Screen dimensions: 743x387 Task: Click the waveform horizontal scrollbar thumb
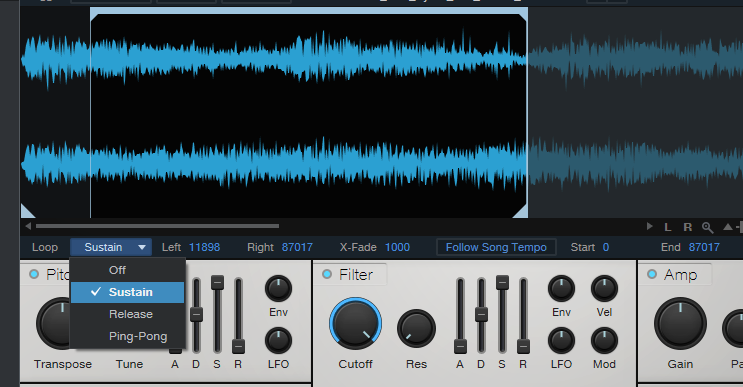[157, 226]
